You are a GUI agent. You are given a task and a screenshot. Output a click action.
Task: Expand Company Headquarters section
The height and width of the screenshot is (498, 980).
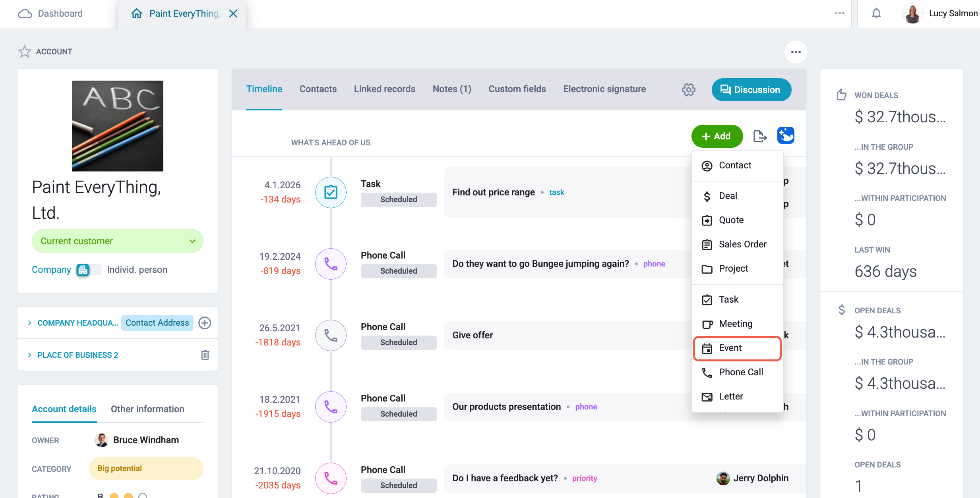click(30, 323)
